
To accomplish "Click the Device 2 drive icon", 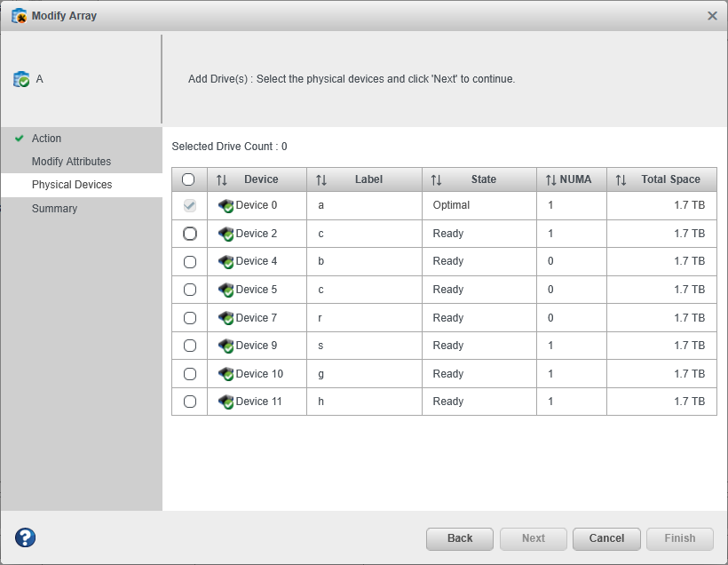I will tap(226, 234).
